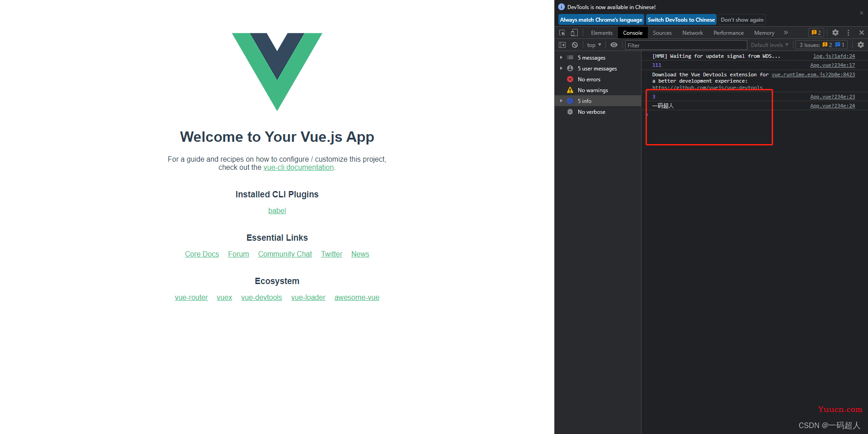Switch to the Elements tab
Image resolution: width=868 pixels, height=434 pixels.
click(x=602, y=33)
